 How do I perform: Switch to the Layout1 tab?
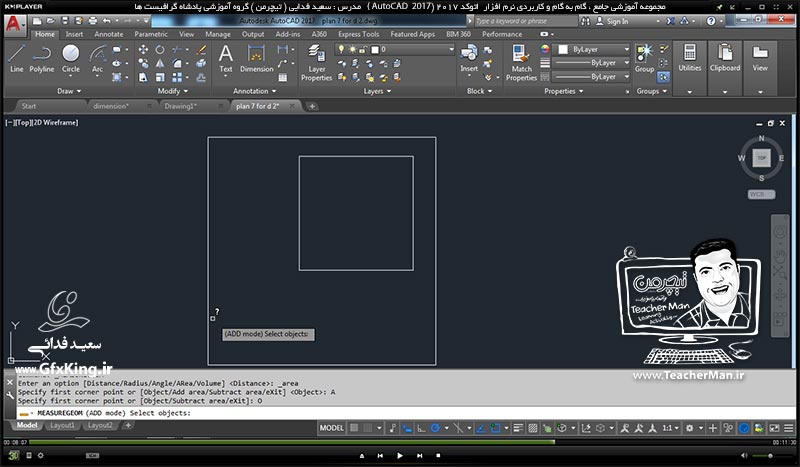(62, 425)
